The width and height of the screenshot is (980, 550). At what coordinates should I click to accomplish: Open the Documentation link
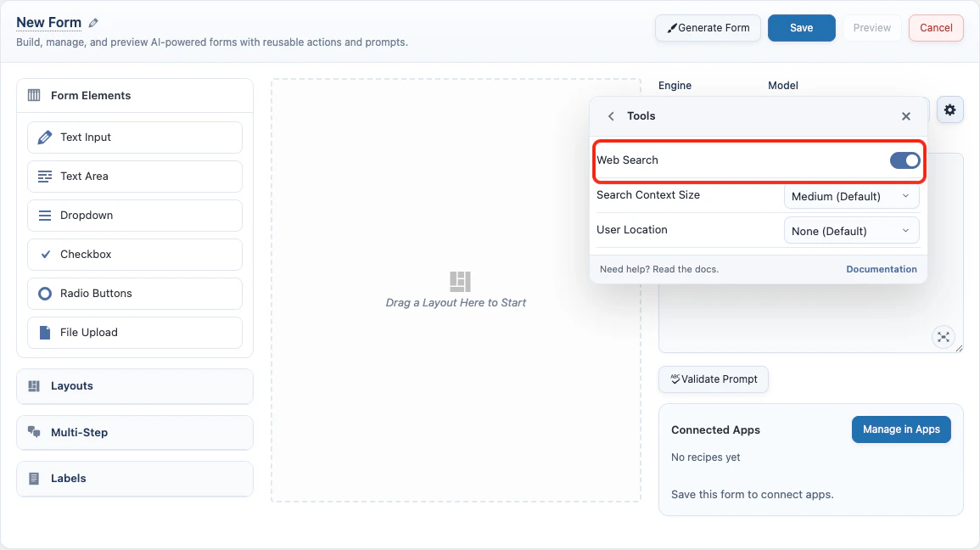pyautogui.click(x=882, y=269)
